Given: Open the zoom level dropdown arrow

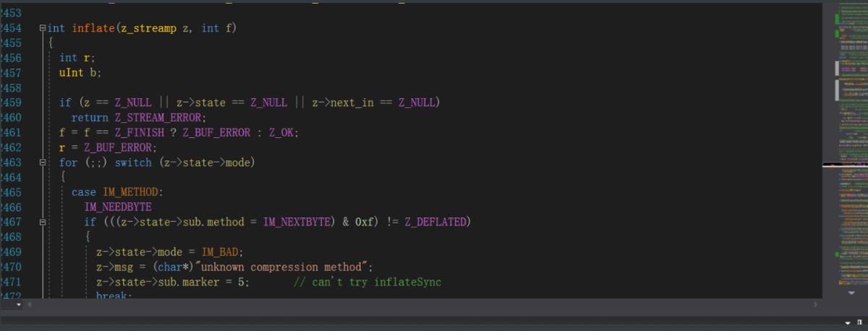Looking at the screenshot, I should [x=19, y=305].
